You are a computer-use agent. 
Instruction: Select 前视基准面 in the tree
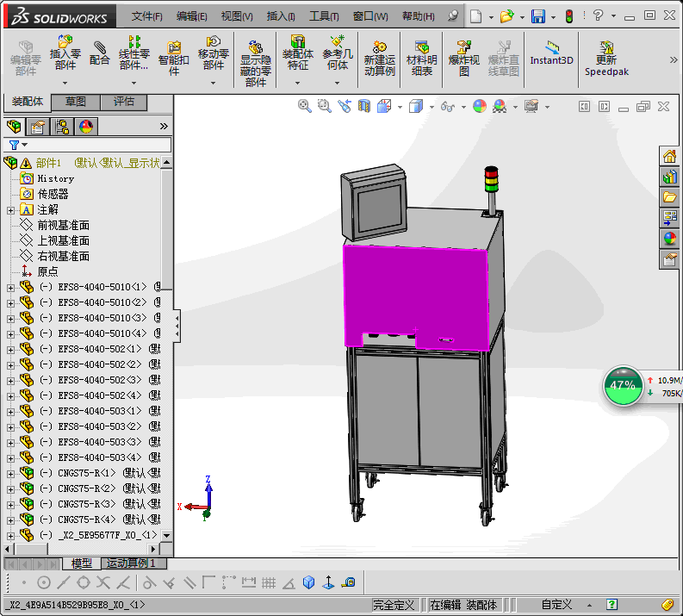[63, 225]
